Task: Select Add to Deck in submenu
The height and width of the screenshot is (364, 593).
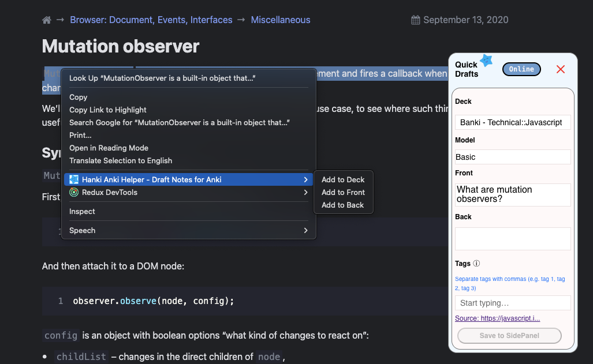Action: click(343, 180)
